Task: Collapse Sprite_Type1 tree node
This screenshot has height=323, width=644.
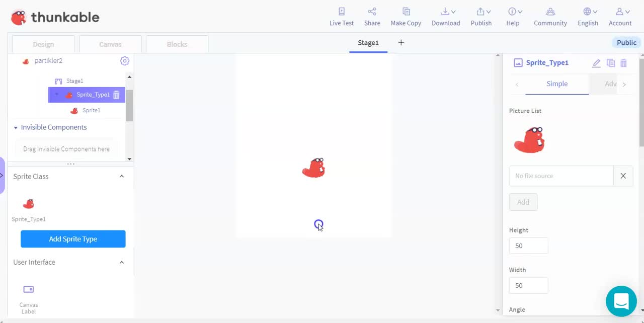Action: 56,95
